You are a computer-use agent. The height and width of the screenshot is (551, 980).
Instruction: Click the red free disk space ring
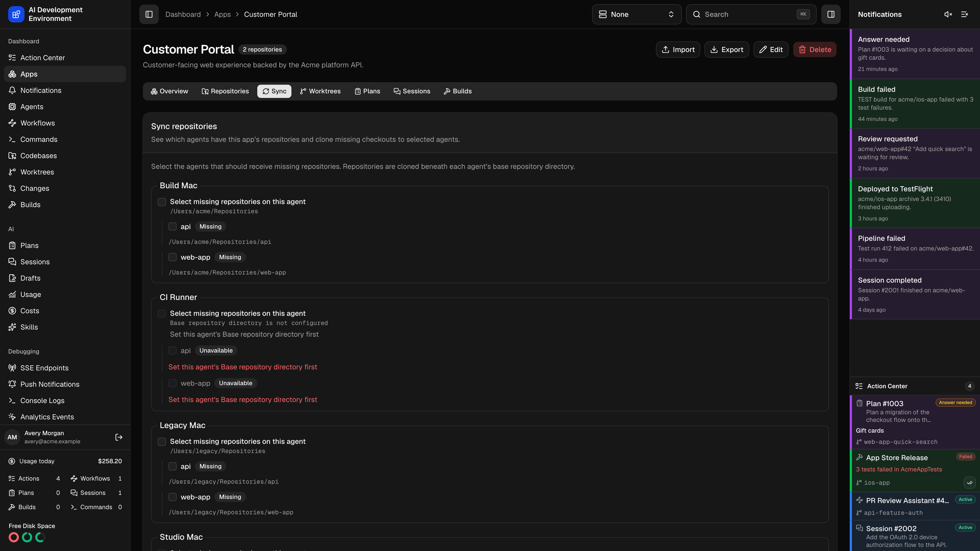(14, 537)
